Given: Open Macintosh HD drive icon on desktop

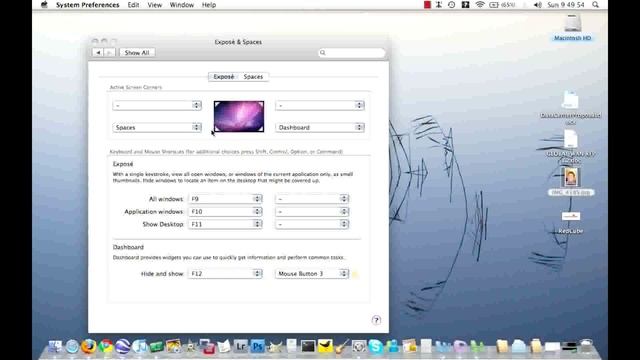Looking at the screenshot, I should coord(572,23).
